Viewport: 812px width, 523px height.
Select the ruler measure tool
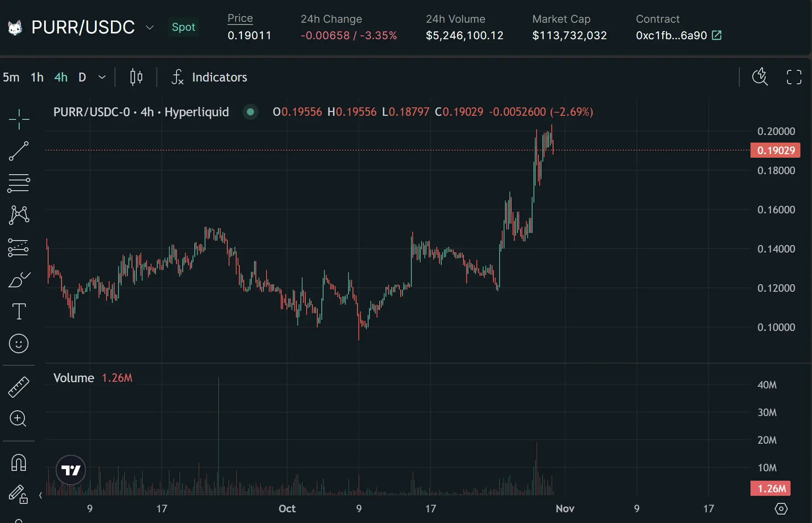[x=19, y=387]
